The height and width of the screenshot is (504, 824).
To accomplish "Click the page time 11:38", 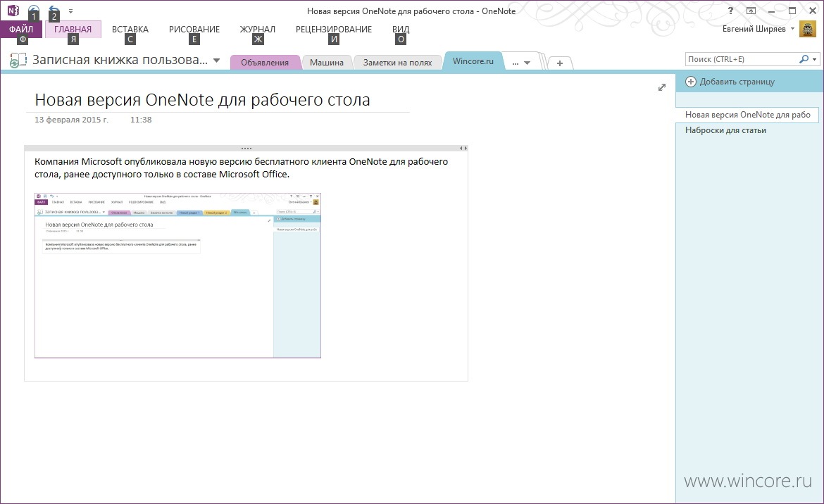I will [141, 120].
